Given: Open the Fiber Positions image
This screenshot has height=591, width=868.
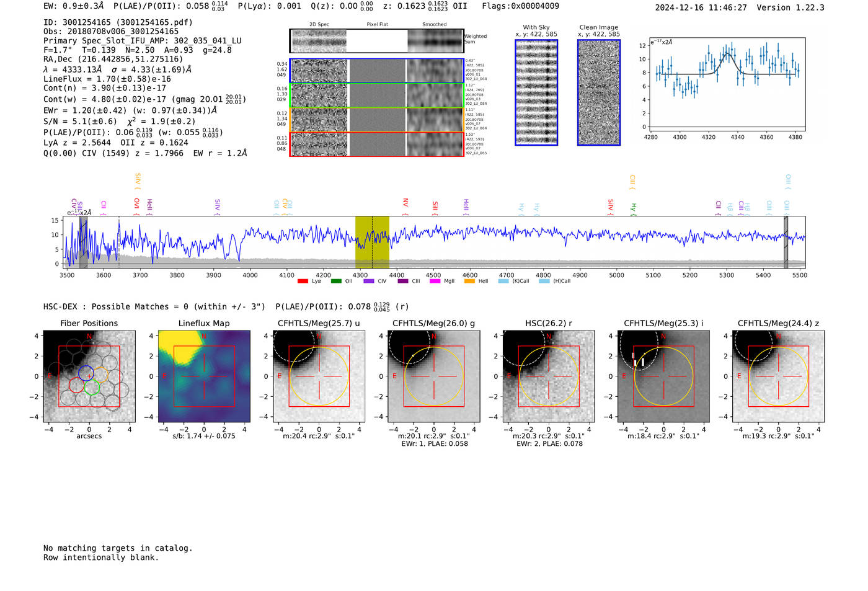Looking at the screenshot, I should pos(89,376).
